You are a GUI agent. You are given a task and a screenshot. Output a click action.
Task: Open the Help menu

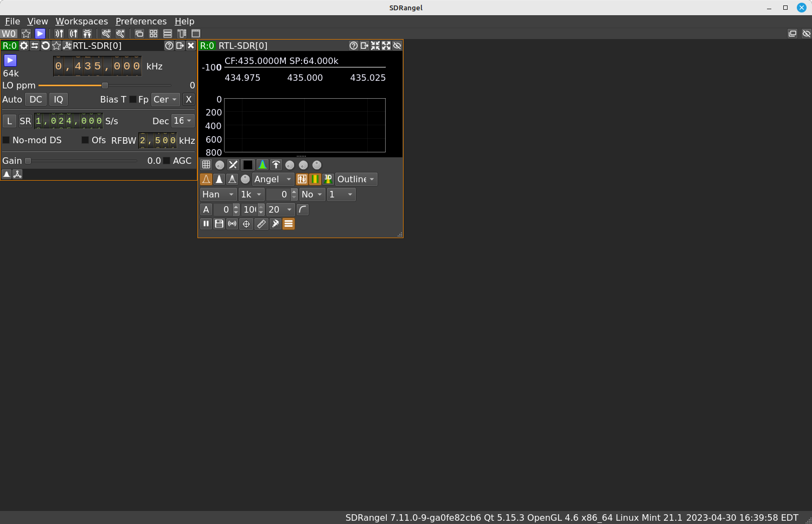tap(184, 21)
